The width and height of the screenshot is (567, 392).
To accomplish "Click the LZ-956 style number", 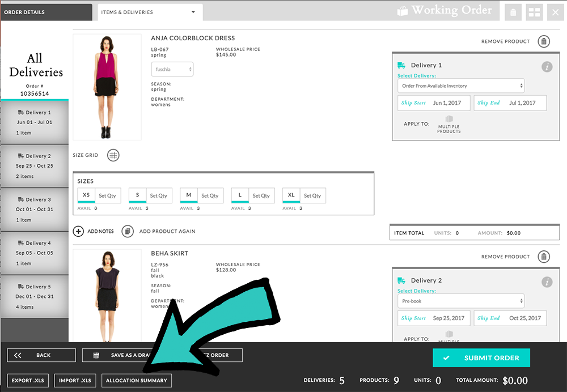I will click(160, 265).
